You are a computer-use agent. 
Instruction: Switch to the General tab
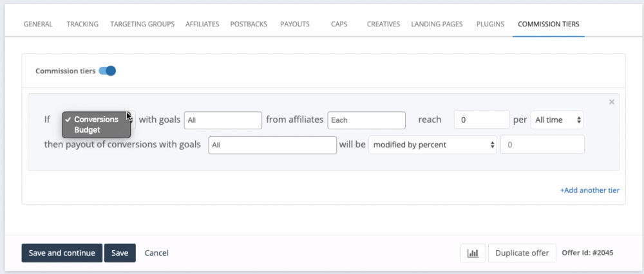[x=38, y=24]
